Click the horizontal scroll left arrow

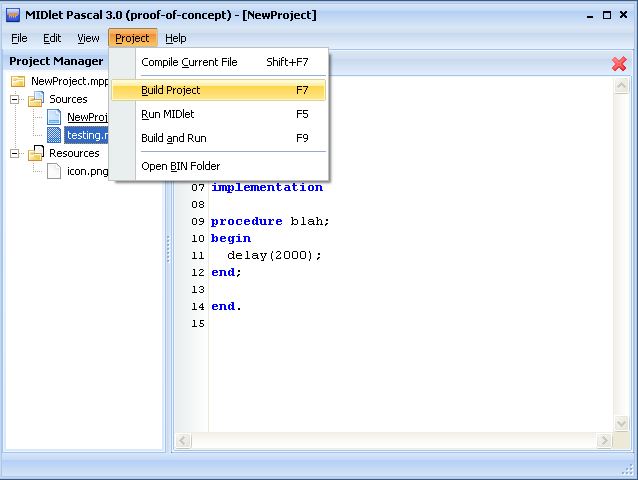[x=183, y=441]
